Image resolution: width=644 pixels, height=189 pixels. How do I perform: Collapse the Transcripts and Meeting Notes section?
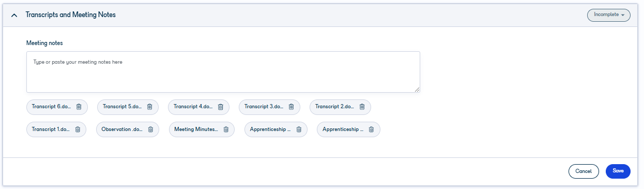pyautogui.click(x=14, y=15)
